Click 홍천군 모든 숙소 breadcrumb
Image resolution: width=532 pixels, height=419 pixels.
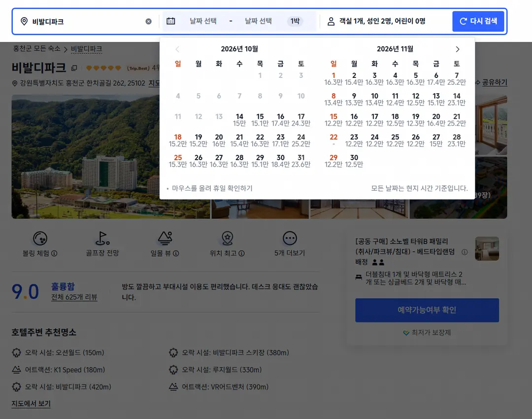pos(36,49)
